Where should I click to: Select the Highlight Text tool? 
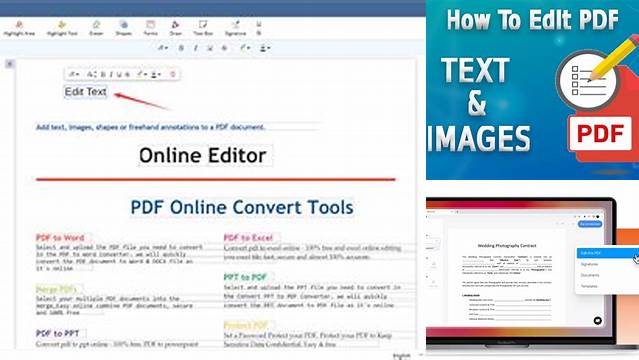coord(62,28)
